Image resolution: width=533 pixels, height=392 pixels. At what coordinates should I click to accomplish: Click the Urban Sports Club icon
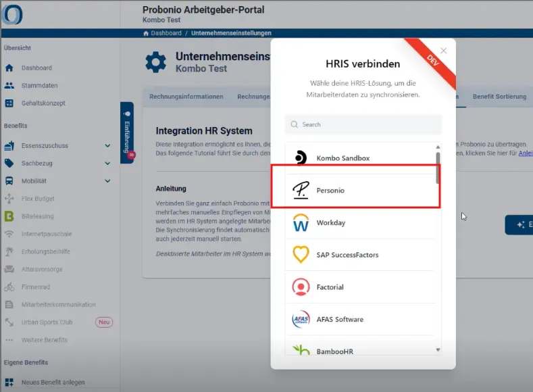tap(9, 322)
